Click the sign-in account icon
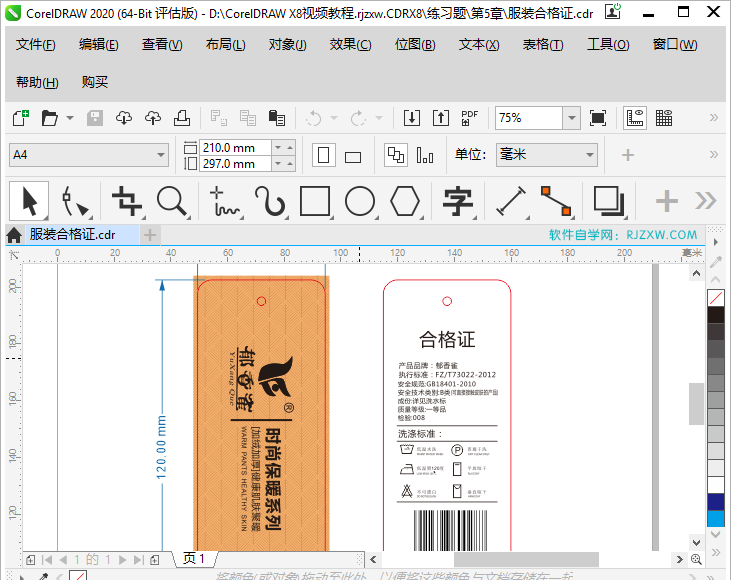 [613, 11]
